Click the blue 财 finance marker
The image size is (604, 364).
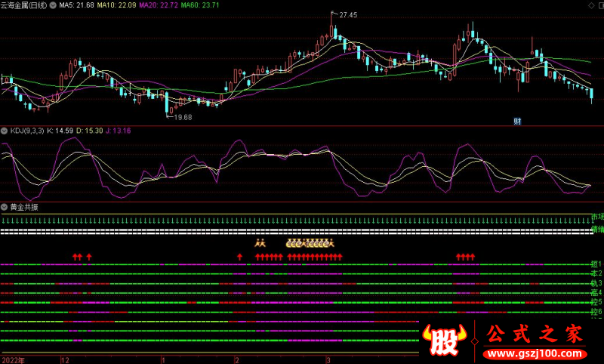517,121
